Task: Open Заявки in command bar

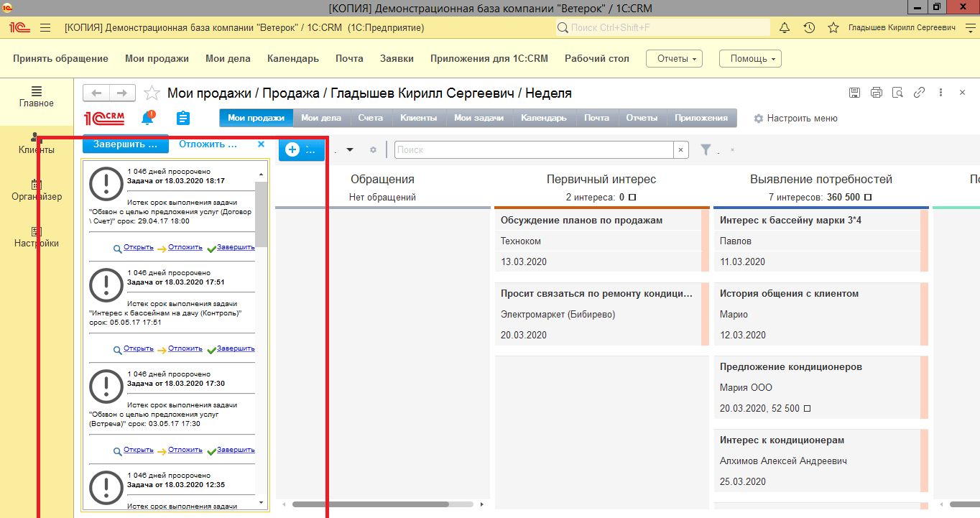Action: point(397,58)
